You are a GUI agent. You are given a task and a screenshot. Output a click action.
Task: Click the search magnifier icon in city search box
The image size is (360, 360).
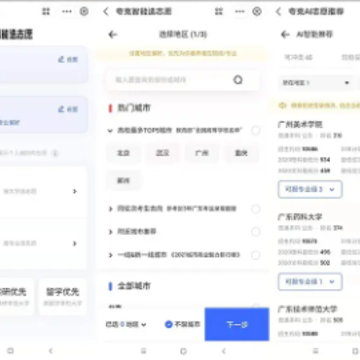tap(238, 80)
